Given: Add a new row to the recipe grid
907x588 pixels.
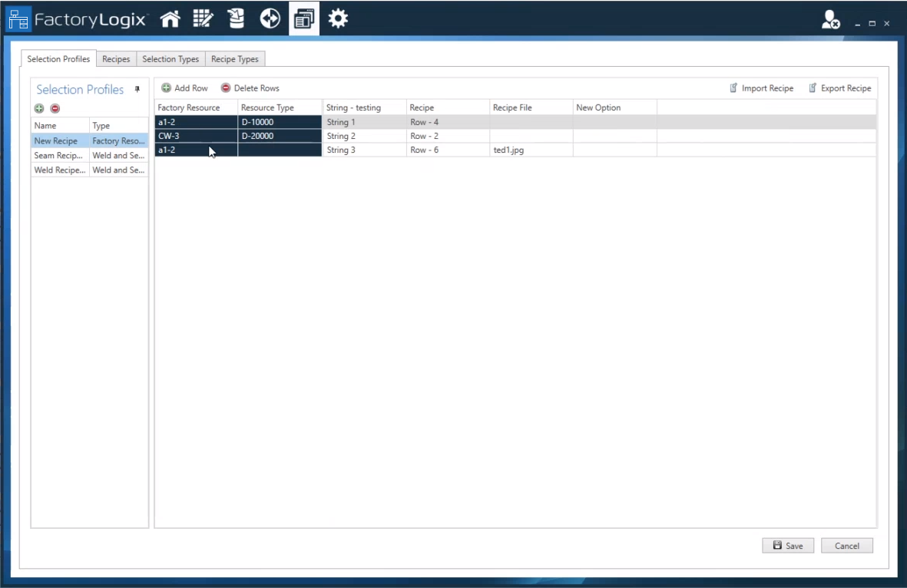Looking at the screenshot, I should 184,88.
